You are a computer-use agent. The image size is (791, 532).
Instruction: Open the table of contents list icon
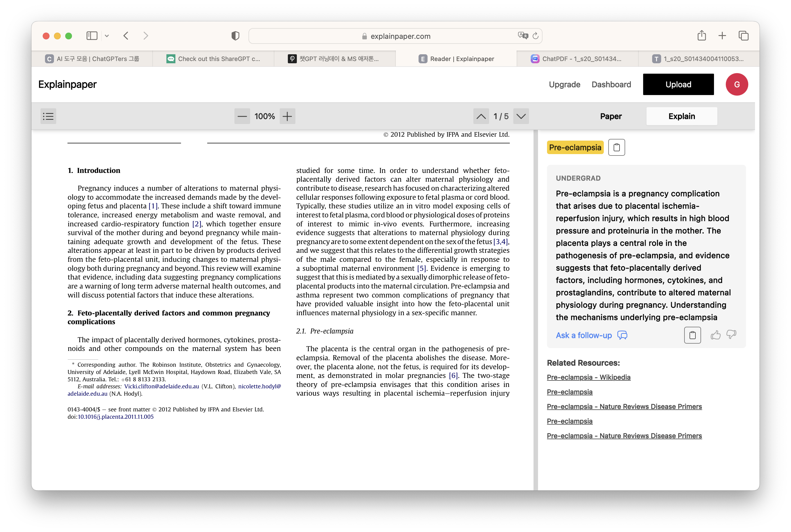(48, 116)
